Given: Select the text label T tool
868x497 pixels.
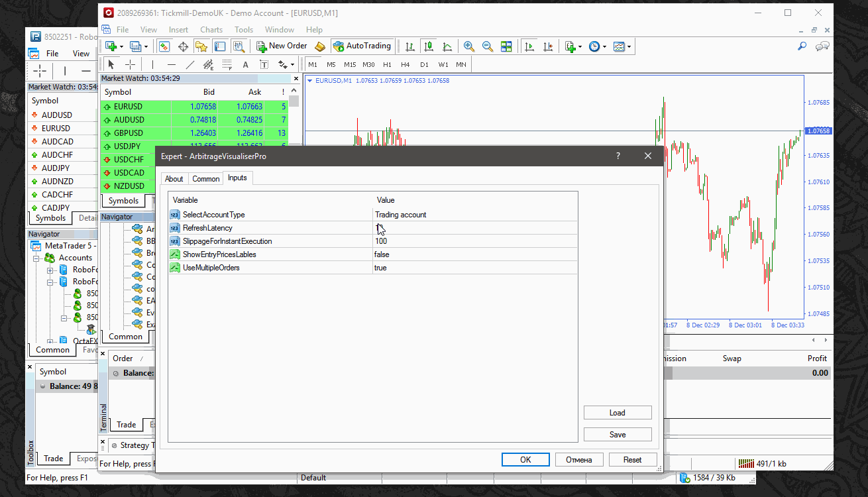Looking at the screenshot, I should point(264,64).
